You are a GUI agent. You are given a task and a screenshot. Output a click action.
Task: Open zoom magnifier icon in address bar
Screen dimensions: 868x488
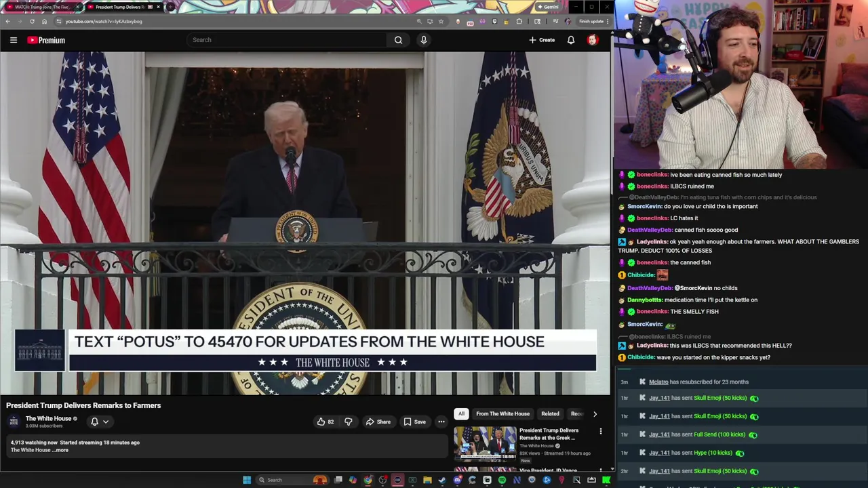point(419,21)
